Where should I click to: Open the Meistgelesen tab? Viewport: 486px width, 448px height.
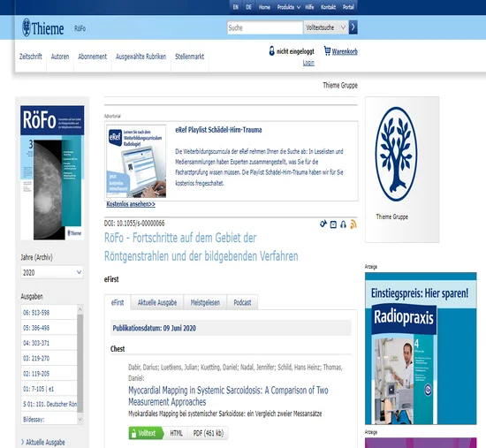[x=205, y=302]
